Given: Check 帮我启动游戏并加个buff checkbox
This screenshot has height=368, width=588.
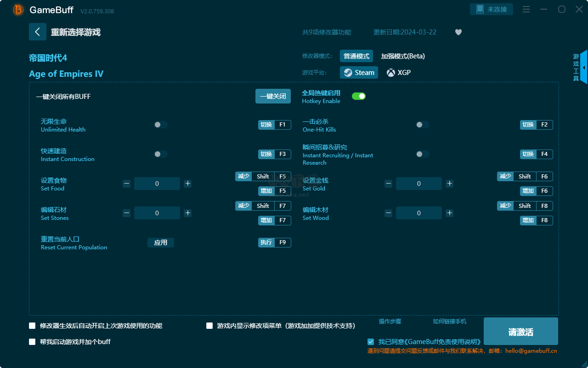Looking at the screenshot, I should point(32,342).
